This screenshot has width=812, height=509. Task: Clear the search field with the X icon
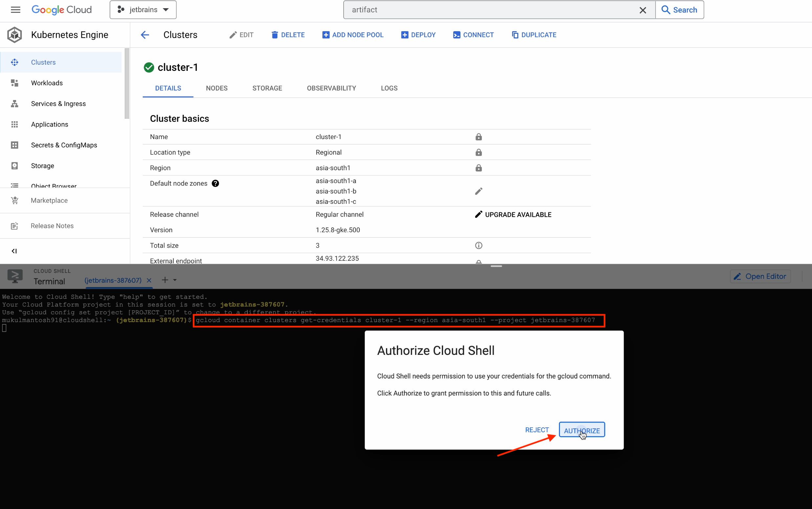[x=643, y=10]
